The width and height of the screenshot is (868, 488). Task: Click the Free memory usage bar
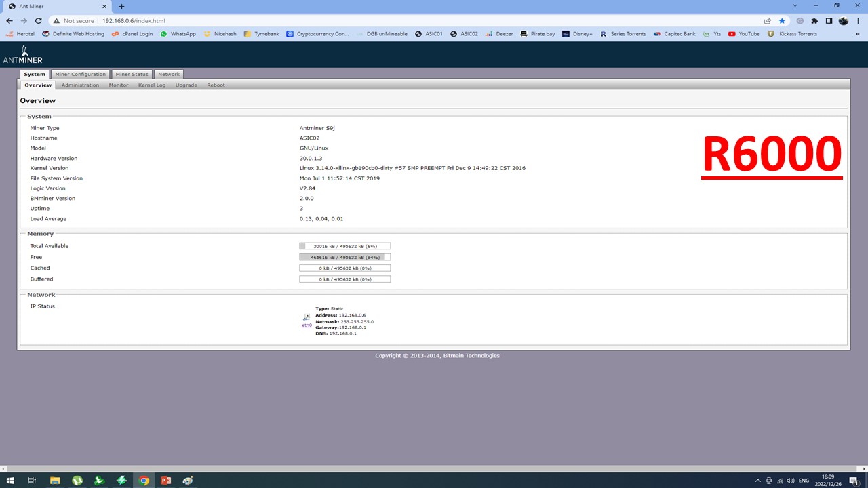pos(344,257)
